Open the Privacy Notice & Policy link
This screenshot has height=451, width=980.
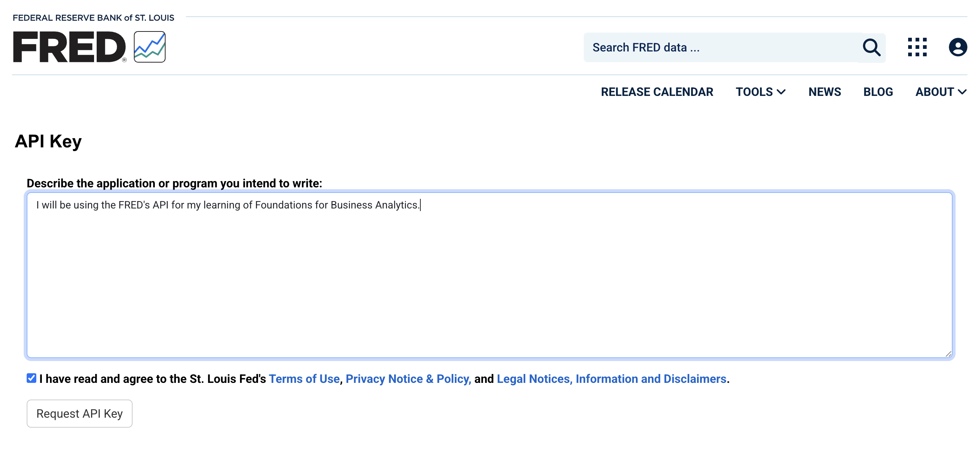click(x=408, y=379)
